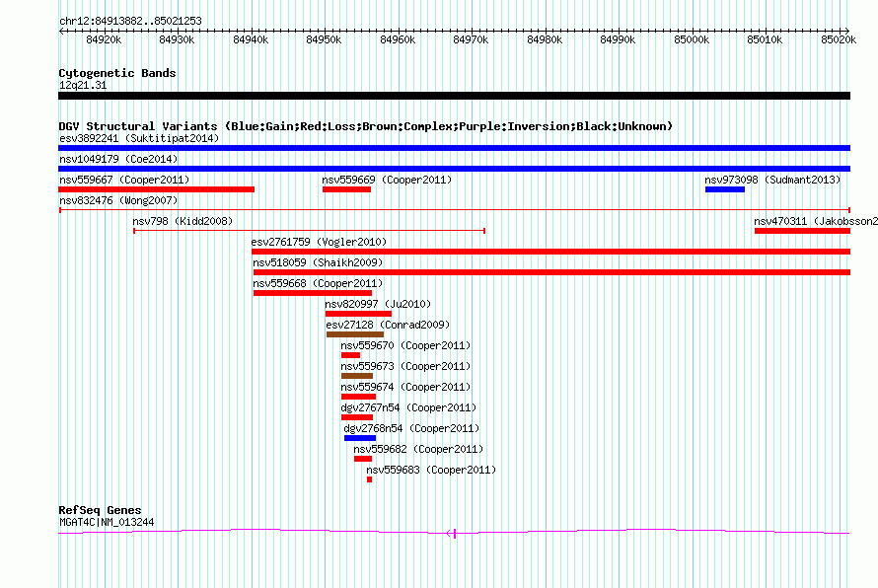878x588 pixels.
Task: Open the nsv1049179 (Coe2014) label
Action: coord(118,159)
